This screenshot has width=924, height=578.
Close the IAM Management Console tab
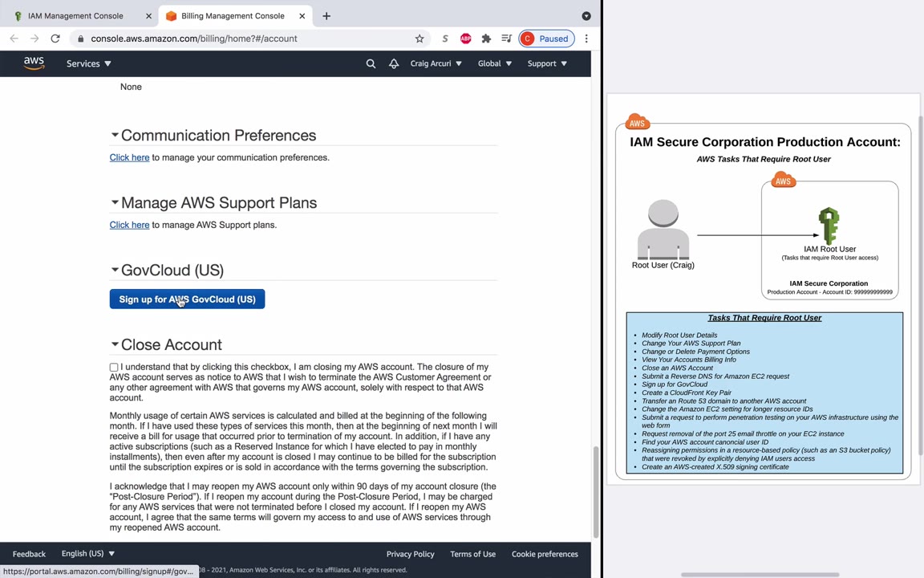click(x=148, y=16)
